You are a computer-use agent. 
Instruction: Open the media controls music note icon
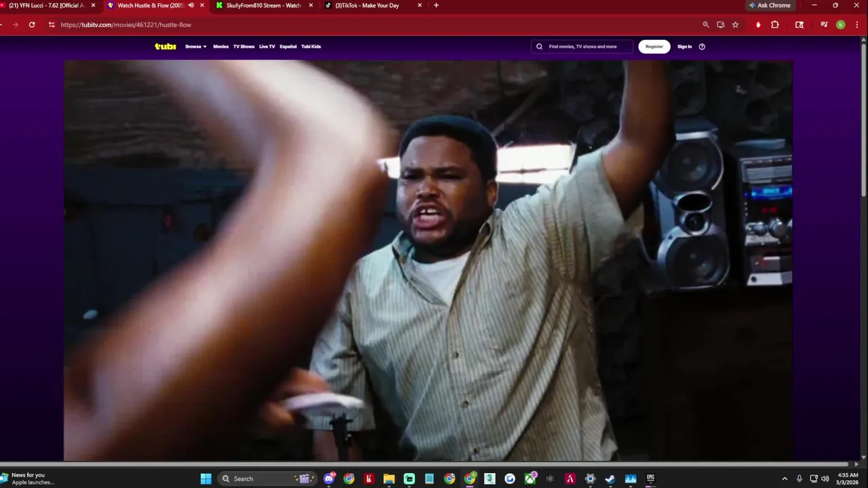(824, 24)
